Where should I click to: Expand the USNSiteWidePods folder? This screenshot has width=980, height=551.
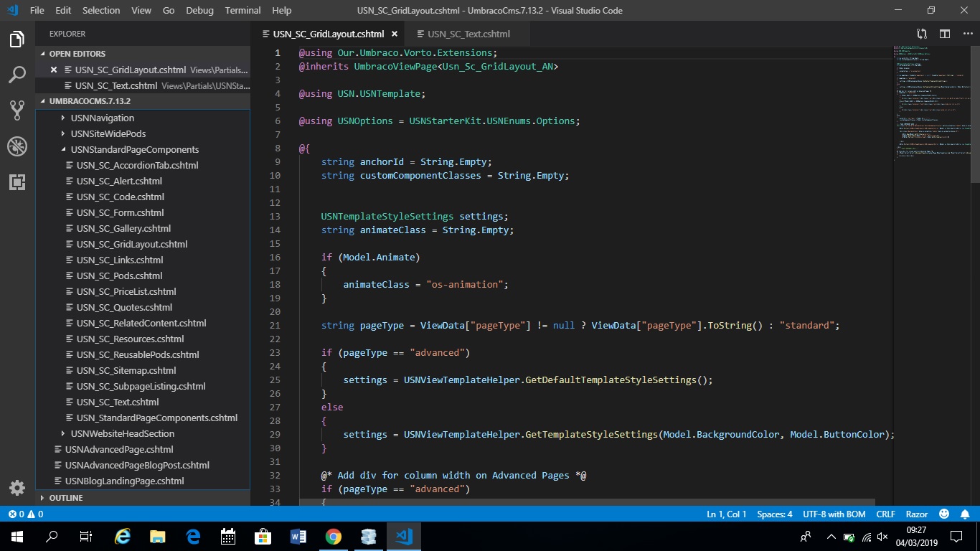(x=108, y=133)
